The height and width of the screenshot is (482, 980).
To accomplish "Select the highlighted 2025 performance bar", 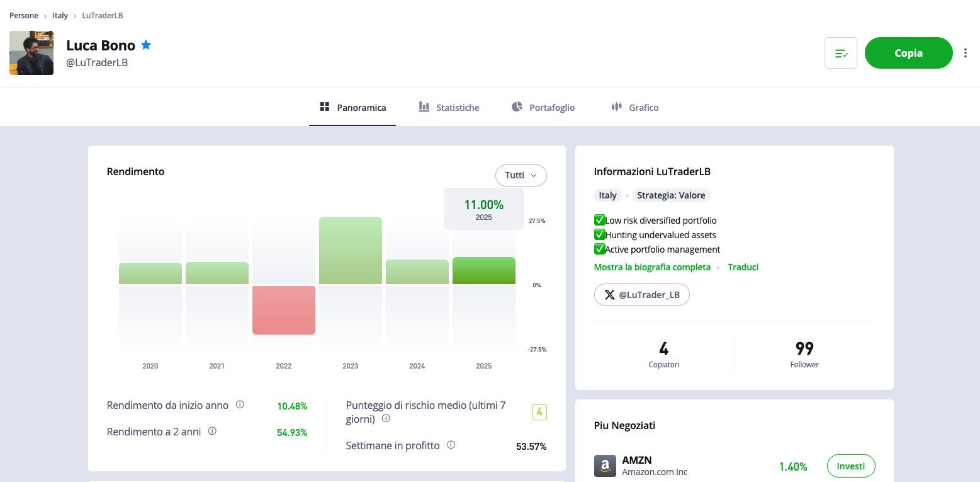I will (x=484, y=270).
